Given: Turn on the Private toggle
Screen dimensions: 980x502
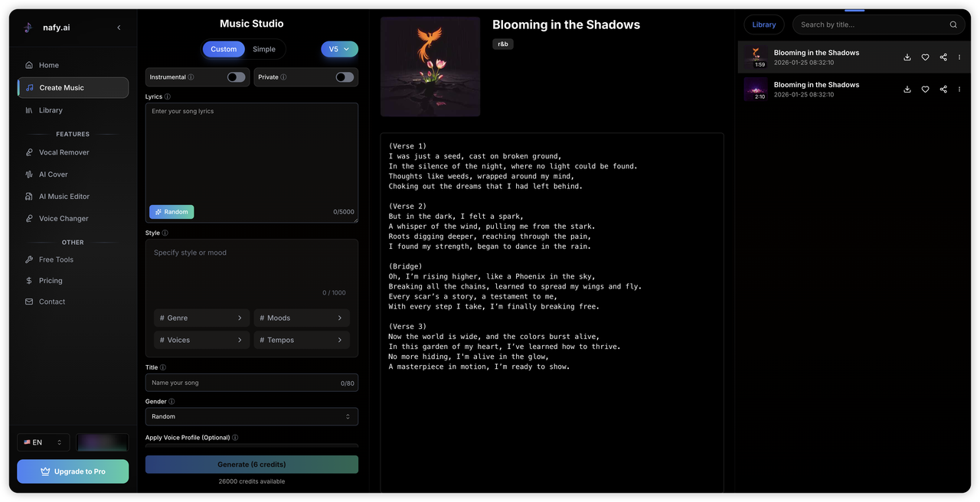Looking at the screenshot, I should (x=345, y=77).
